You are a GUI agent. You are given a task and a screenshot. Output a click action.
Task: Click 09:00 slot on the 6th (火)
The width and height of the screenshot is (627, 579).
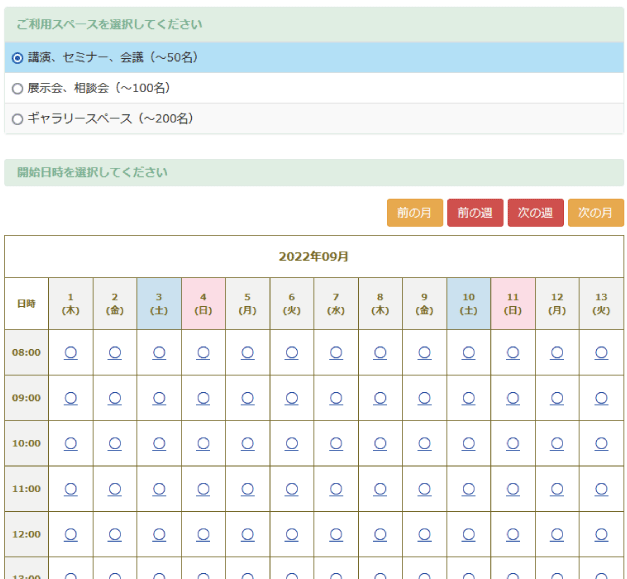click(292, 398)
